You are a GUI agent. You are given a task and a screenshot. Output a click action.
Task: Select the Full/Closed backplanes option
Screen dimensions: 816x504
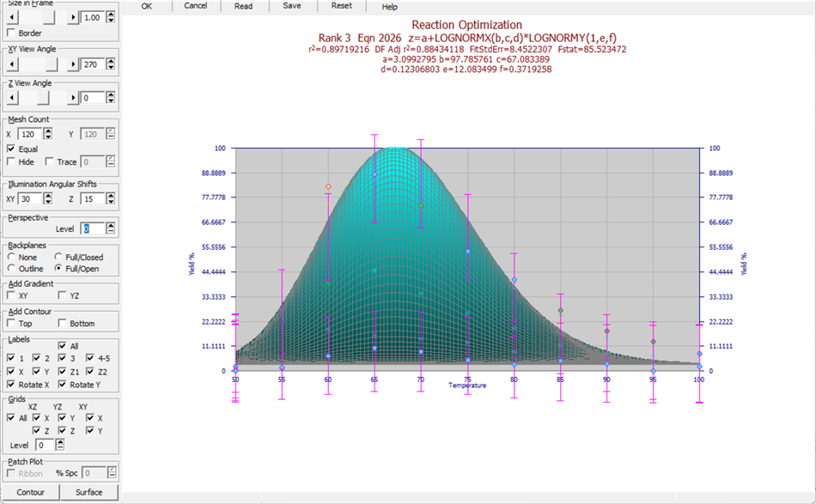tap(58, 257)
